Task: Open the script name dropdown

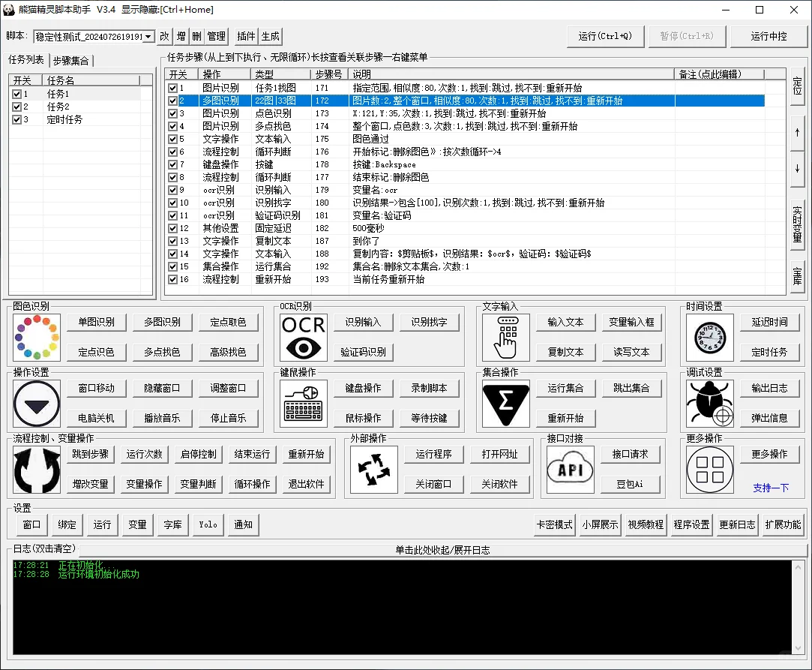Action: (148, 35)
